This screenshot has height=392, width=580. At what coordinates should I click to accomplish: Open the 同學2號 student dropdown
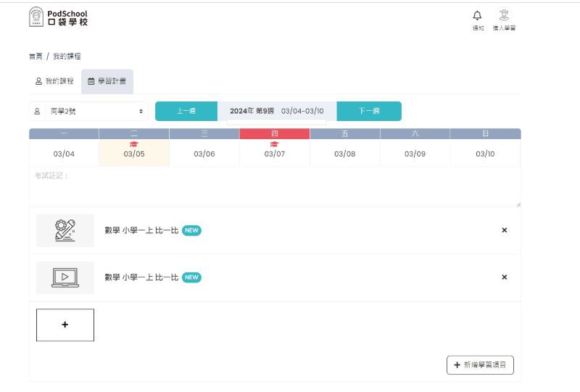[x=88, y=111]
